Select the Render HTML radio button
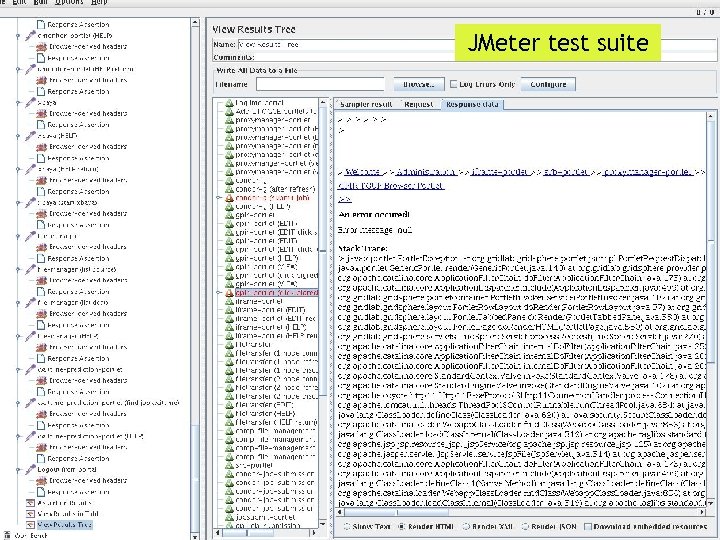Image resolution: width=720 pixels, height=540 pixels. point(402,527)
